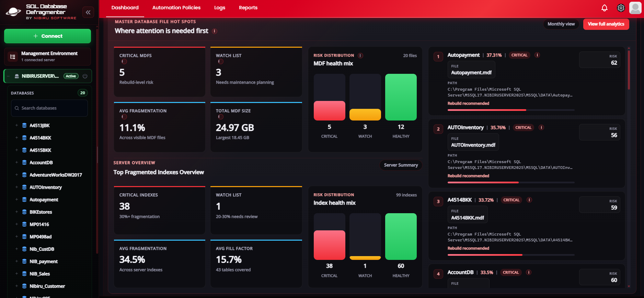
Task: Click info icon under MDF WATCH LIST
Action: coord(221,61)
